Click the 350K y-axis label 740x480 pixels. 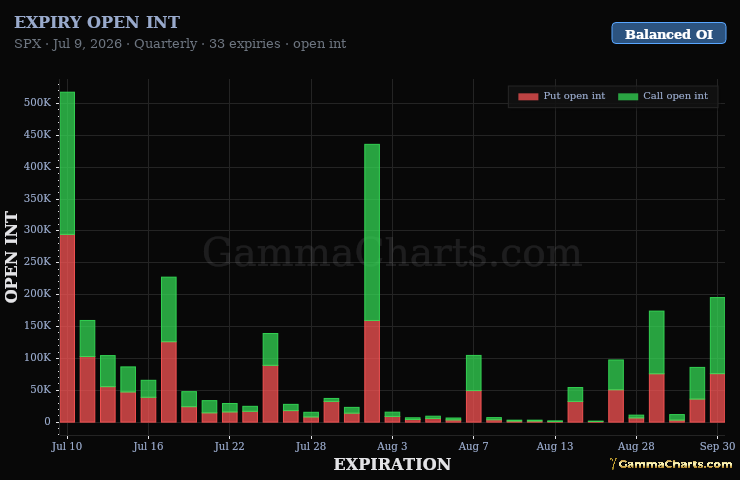[x=37, y=198]
